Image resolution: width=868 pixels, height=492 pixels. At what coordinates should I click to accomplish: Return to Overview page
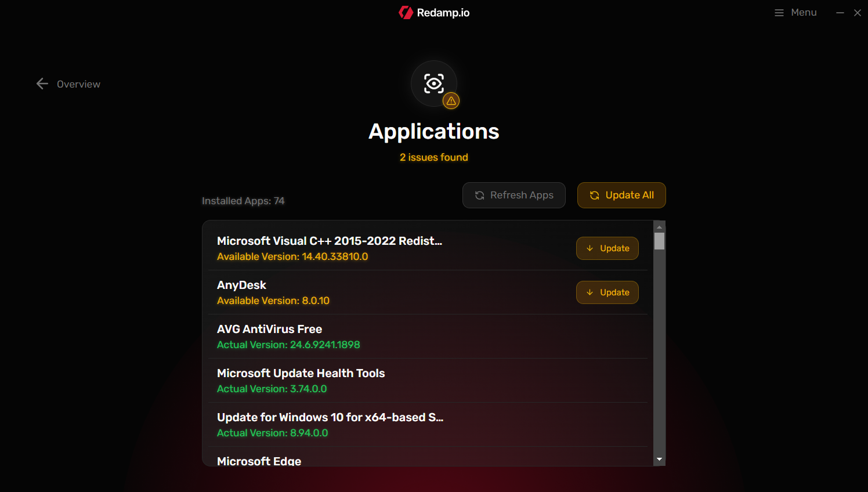[x=78, y=84]
